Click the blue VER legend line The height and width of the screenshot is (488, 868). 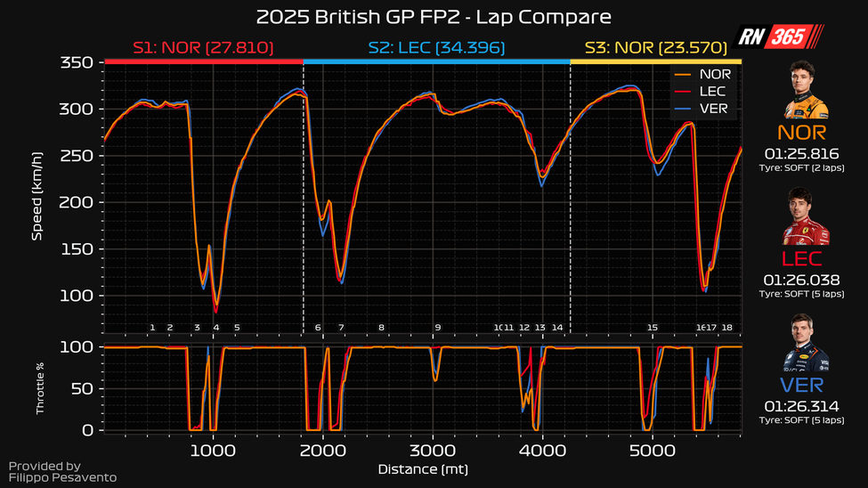click(684, 110)
